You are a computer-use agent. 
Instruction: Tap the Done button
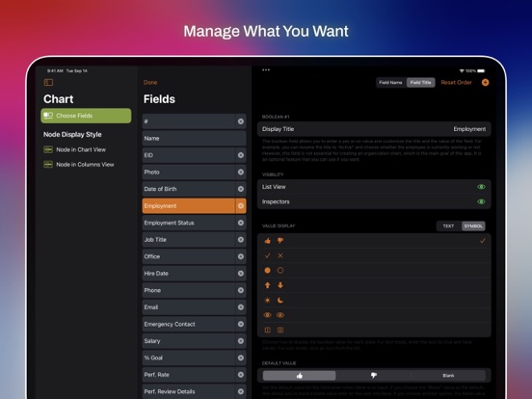(150, 83)
